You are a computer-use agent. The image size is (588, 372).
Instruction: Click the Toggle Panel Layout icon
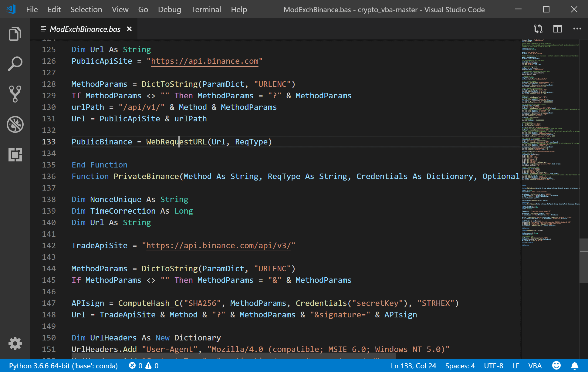coord(558,29)
